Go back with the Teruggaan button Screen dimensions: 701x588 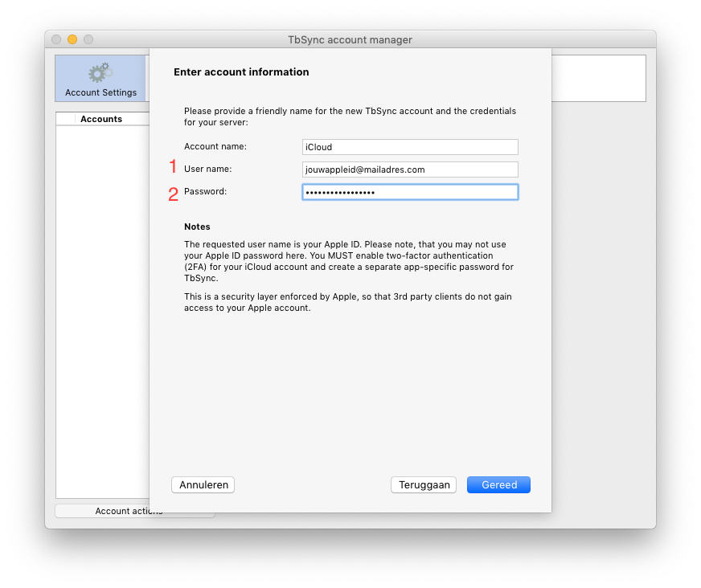[423, 485]
